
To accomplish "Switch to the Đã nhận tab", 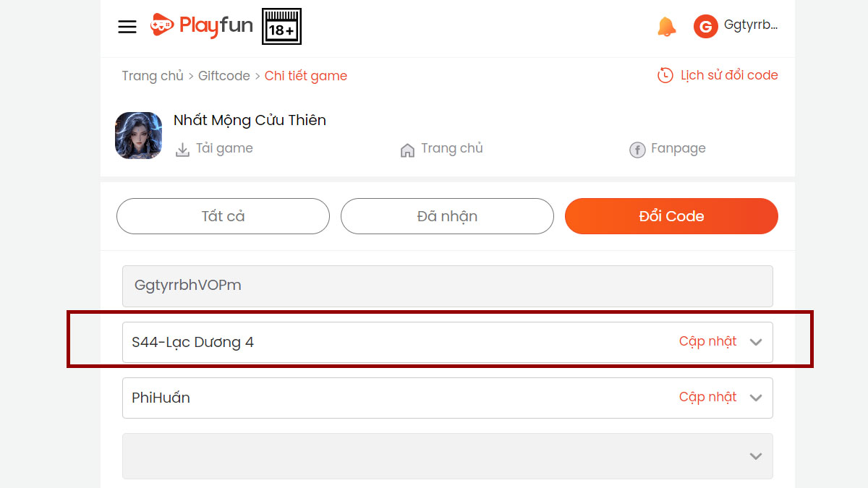I will coord(447,216).
